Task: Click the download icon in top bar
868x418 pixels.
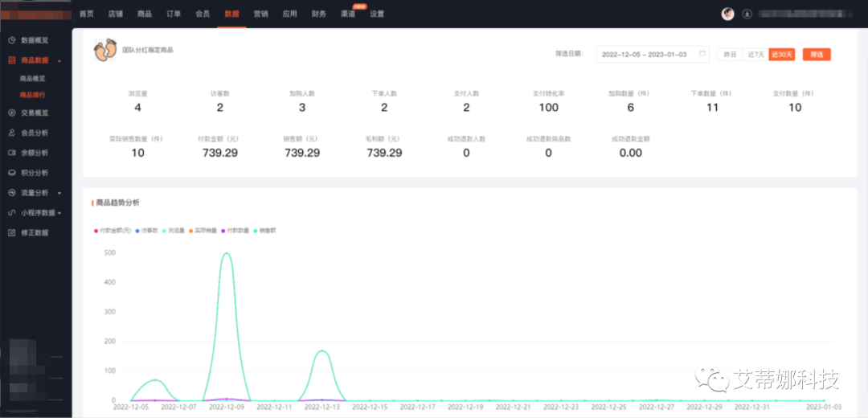Action: click(x=747, y=14)
